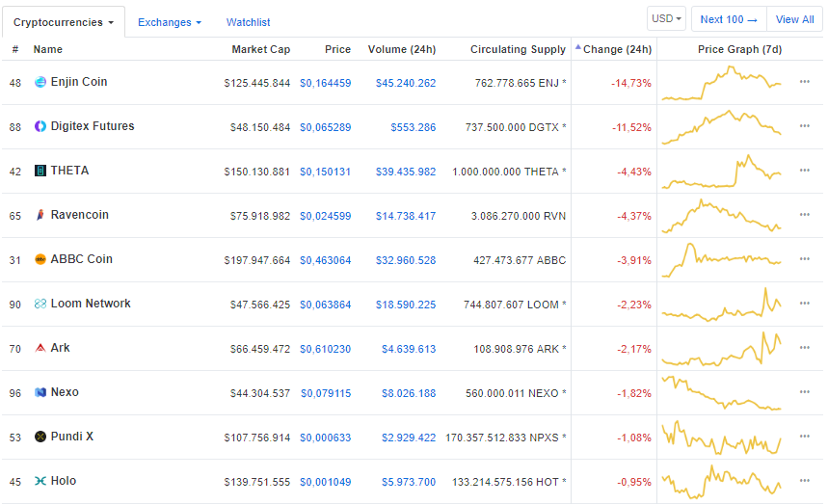Open the Enjin Coin name link
Image resolution: width=828 pixels, height=504 pixels.
tap(79, 82)
